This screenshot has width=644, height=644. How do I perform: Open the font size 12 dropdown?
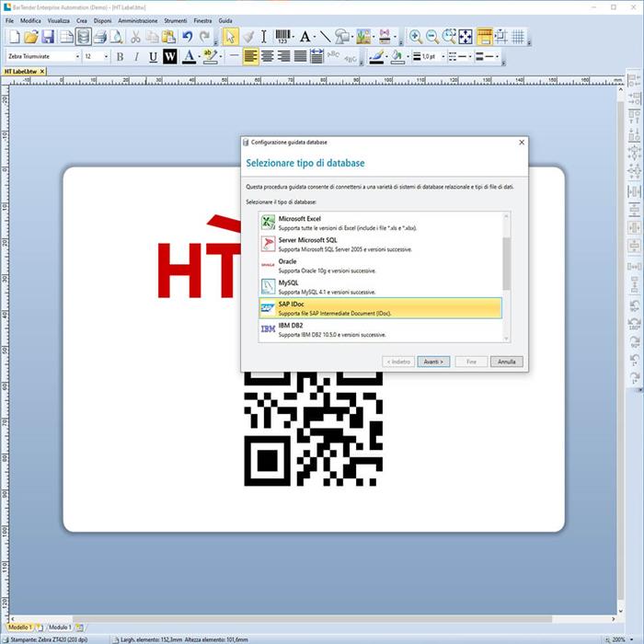coord(106,56)
